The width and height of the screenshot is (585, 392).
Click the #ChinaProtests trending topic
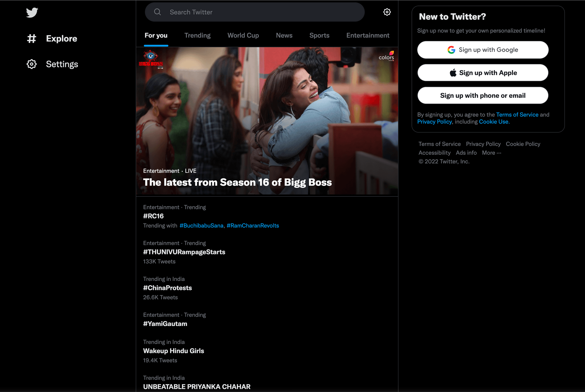[x=167, y=288]
